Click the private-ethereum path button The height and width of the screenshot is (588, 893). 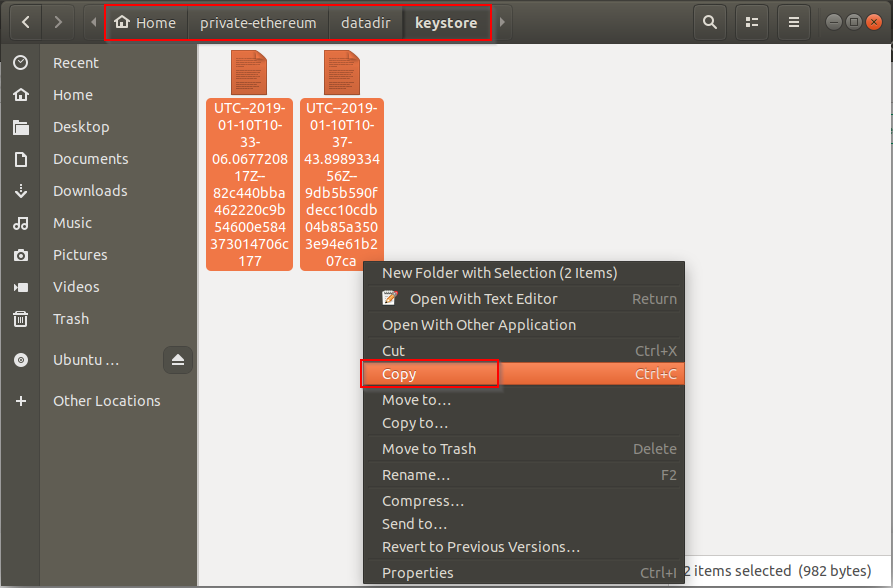[257, 22]
